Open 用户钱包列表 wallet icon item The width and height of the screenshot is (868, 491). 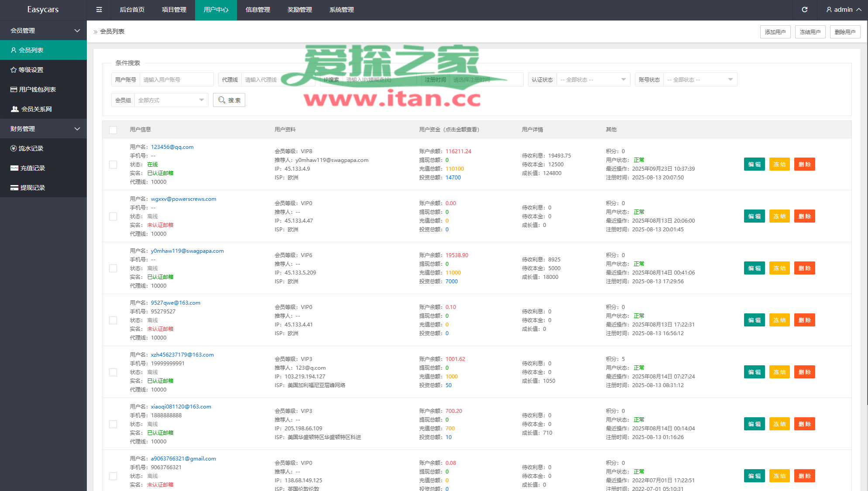[37, 89]
